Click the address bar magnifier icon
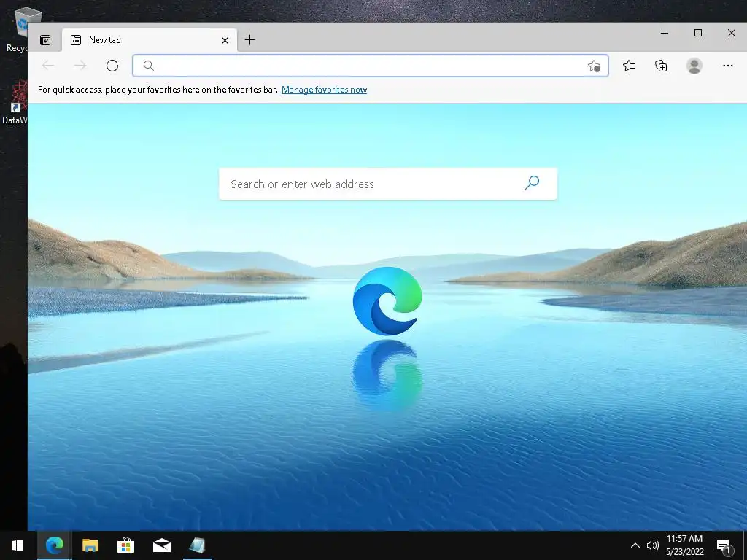Image resolution: width=747 pixels, height=560 pixels. coord(149,66)
